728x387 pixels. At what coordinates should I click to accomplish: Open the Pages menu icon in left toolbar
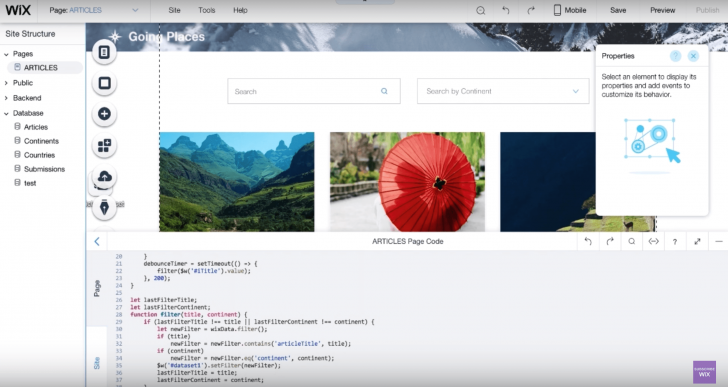(104, 52)
